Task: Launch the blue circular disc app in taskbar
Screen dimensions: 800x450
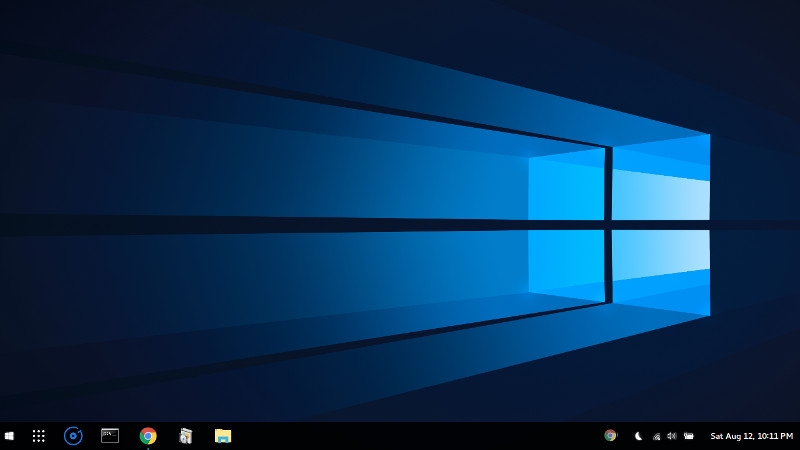Action: [x=73, y=436]
